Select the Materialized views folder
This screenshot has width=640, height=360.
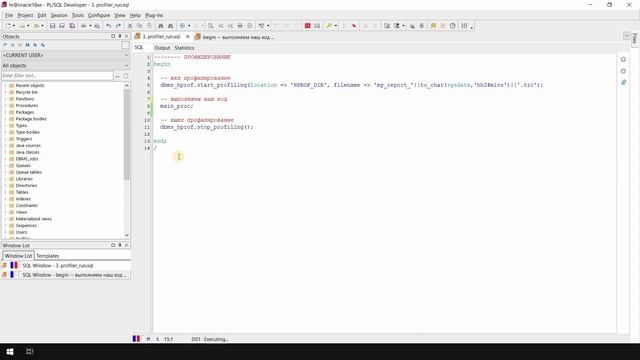[x=33, y=219]
